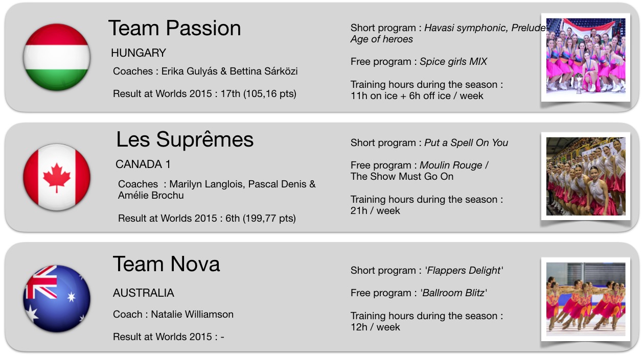Click the 6th (199,77 pts) result

pyautogui.click(x=261, y=219)
